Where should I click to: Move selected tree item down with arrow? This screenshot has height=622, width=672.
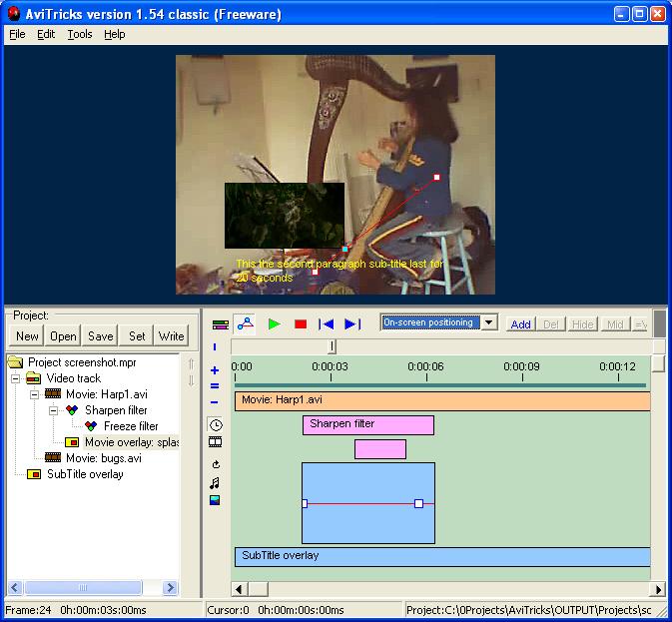coord(191,380)
